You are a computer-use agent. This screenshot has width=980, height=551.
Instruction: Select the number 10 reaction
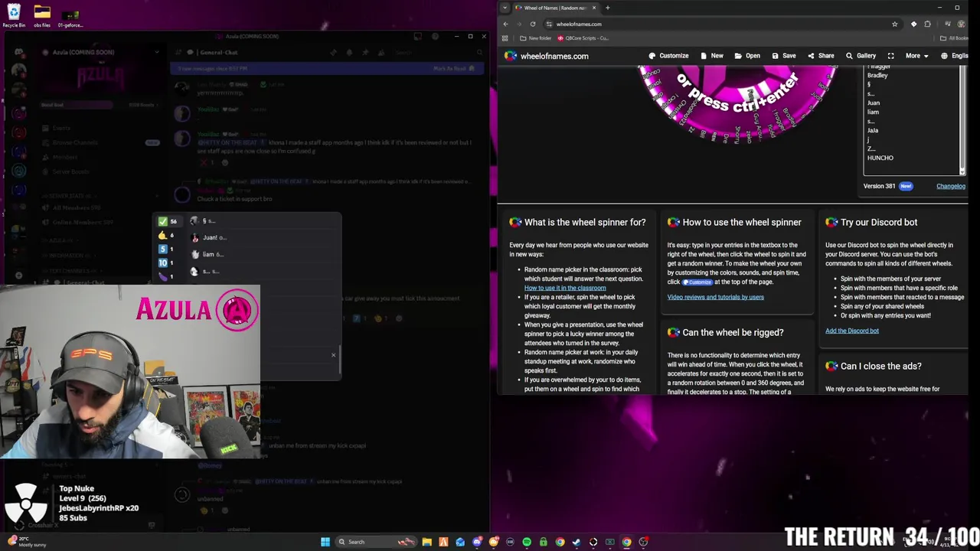click(x=166, y=262)
